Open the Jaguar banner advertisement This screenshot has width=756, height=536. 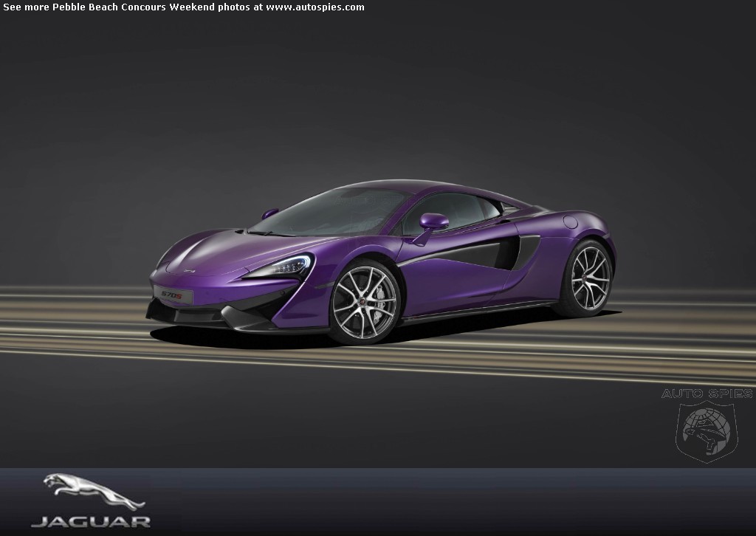pos(378,502)
